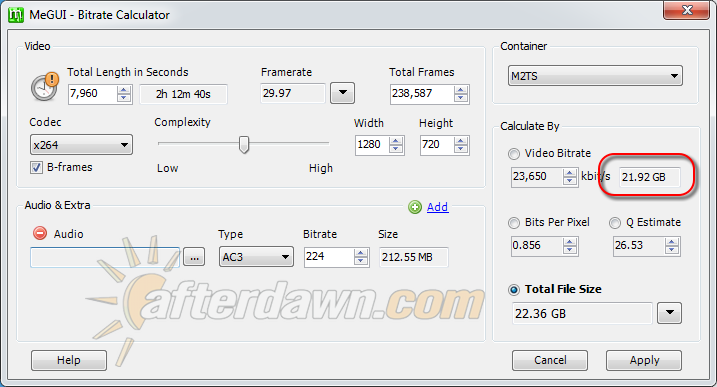Select the Total File Size radio button
Viewport: 717px width, 387px height.
click(x=514, y=290)
